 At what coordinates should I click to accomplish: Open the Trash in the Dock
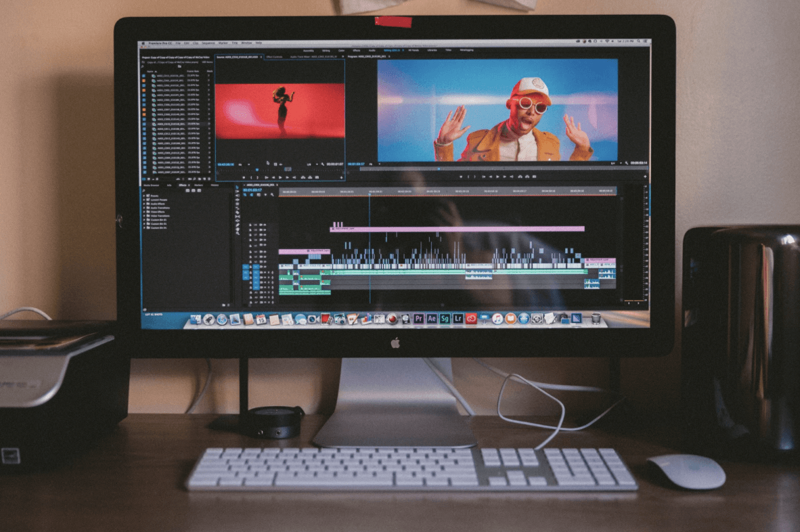click(x=596, y=319)
